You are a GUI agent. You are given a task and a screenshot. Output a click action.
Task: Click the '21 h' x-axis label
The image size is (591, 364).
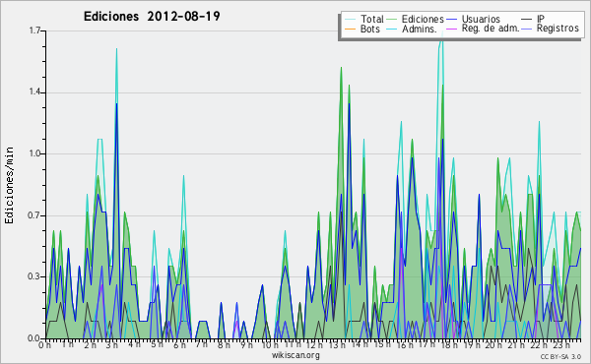pos(515,344)
